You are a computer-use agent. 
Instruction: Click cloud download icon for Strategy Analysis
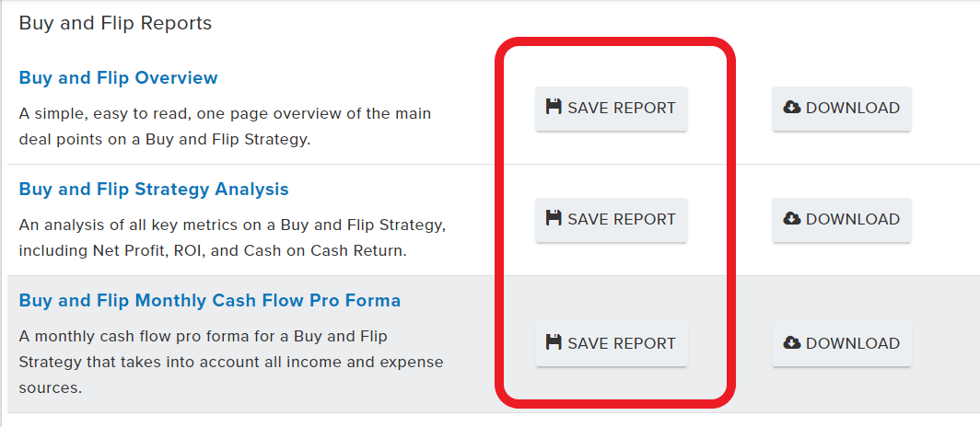point(792,218)
